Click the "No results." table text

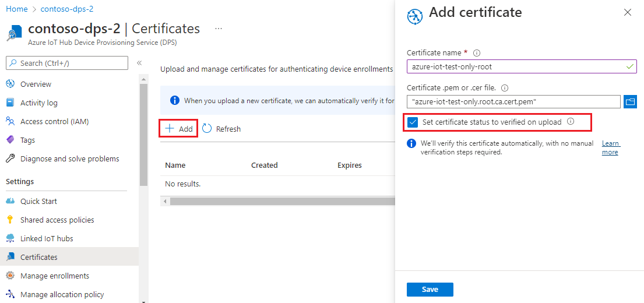click(x=183, y=184)
